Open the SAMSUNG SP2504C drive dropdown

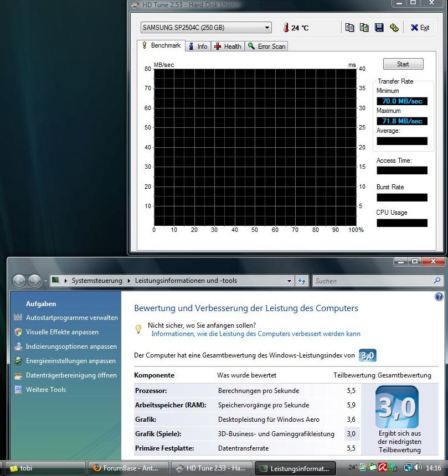(x=205, y=28)
